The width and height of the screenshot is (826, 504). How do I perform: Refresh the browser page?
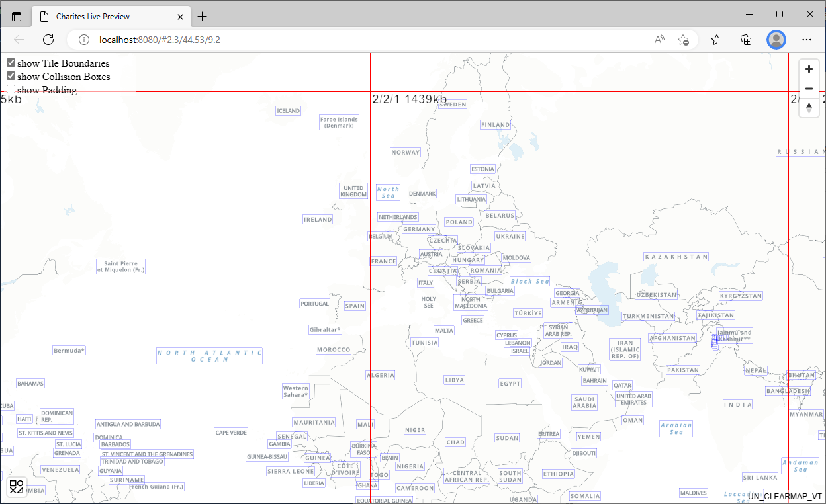coord(48,40)
